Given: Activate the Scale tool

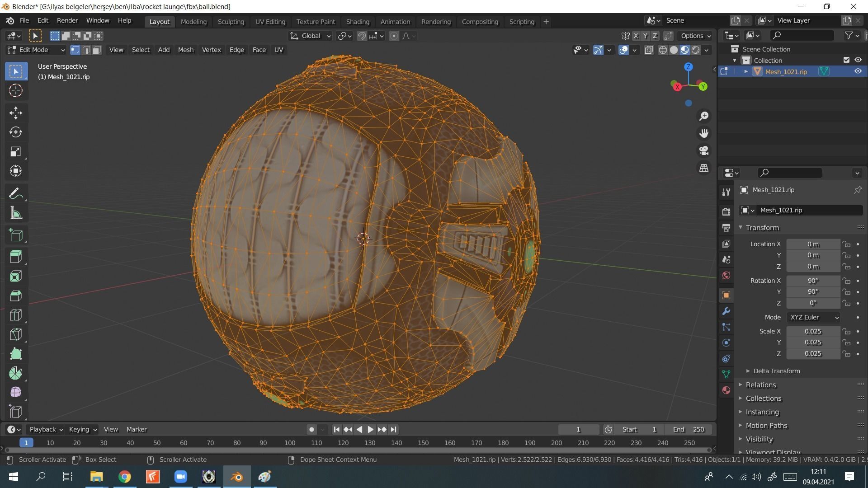Looking at the screenshot, I should pyautogui.click(x=16, y=151).
